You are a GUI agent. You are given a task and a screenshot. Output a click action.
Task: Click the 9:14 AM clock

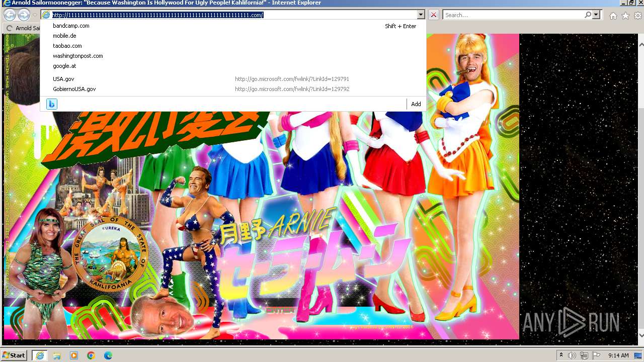coord(618,355)
